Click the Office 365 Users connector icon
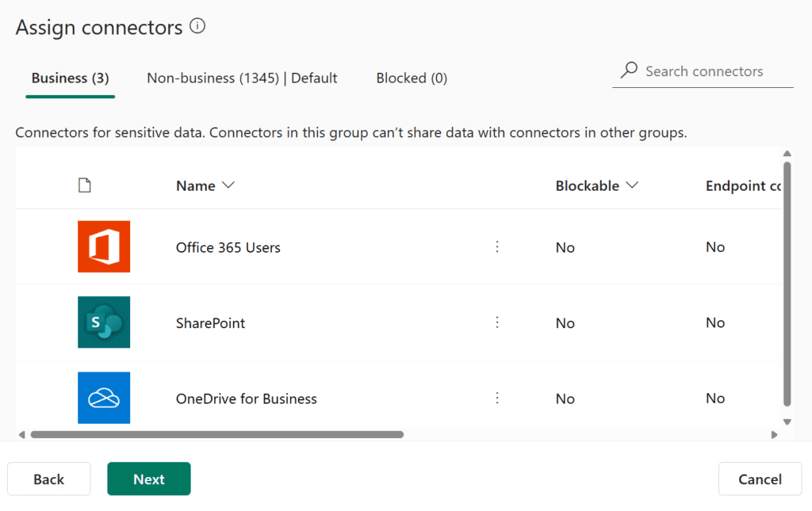The height and width of the screenshot is (511, 812). pyautogui.click(x=104, y=246)
